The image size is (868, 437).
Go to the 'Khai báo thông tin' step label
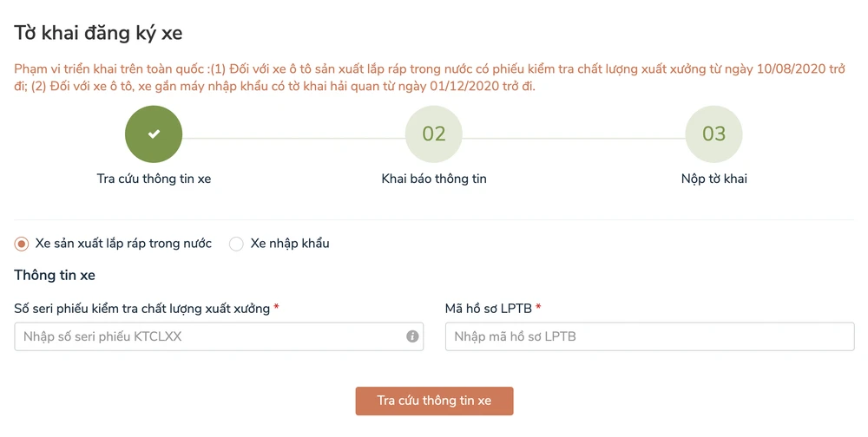434,179
